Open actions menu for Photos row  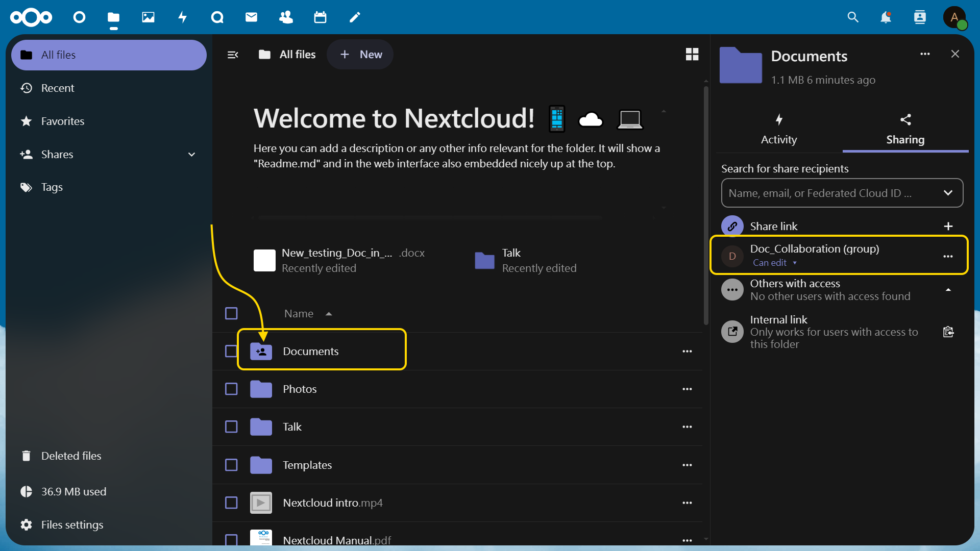coord(687,389)
